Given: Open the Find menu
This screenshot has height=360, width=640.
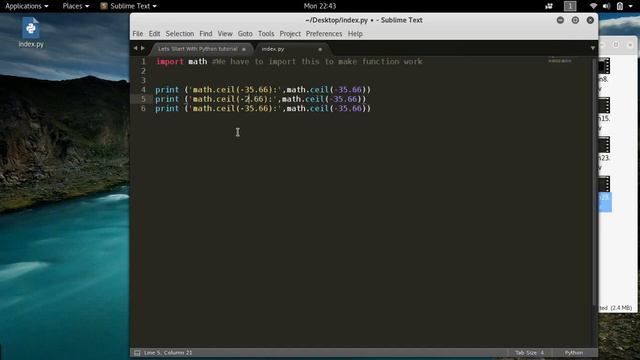Looking at the screenshot, I should (x=206, y=34).
